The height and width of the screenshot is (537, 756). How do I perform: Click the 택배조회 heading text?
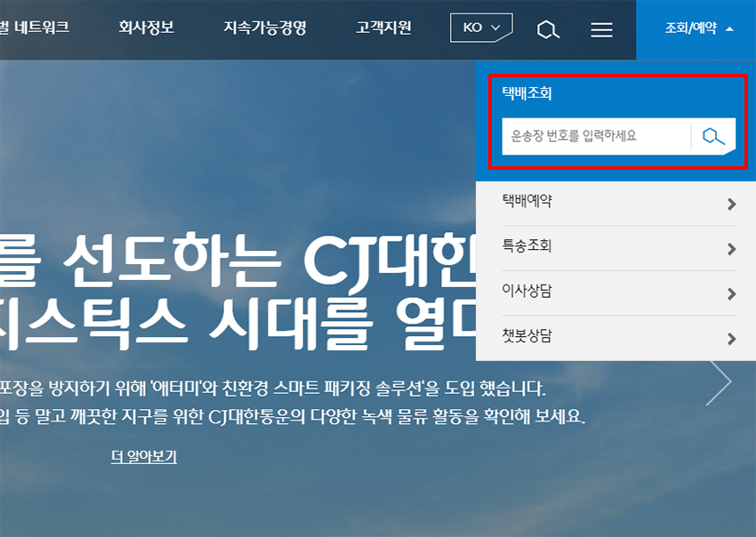tap(527, 92)
